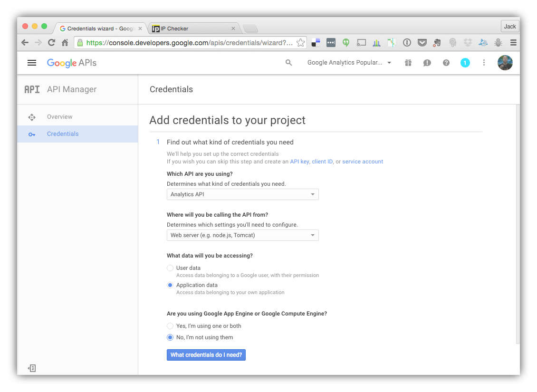Reload the page

click(51, 42)
